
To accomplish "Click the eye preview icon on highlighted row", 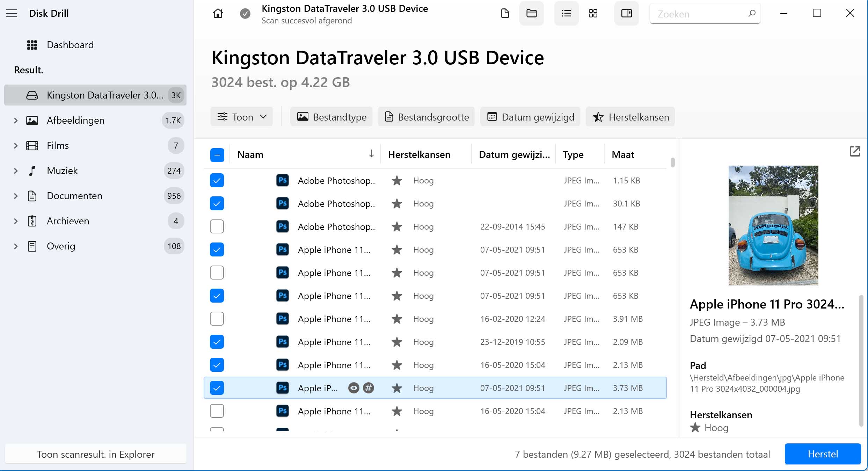I will click(353, 388).
